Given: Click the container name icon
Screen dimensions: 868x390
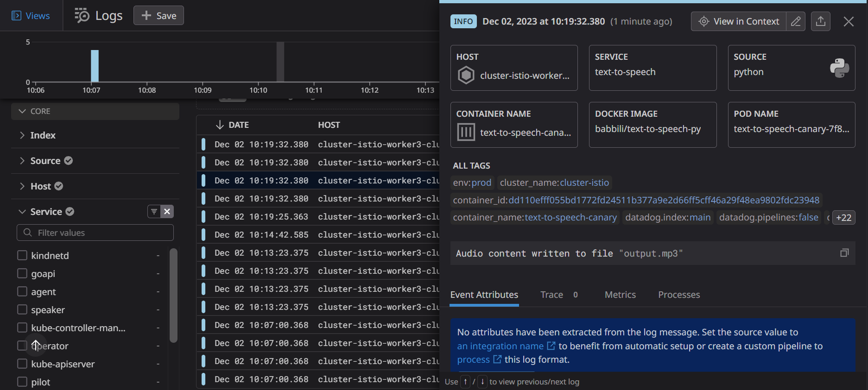Looking at the screenshot, I should coord(466,132).
